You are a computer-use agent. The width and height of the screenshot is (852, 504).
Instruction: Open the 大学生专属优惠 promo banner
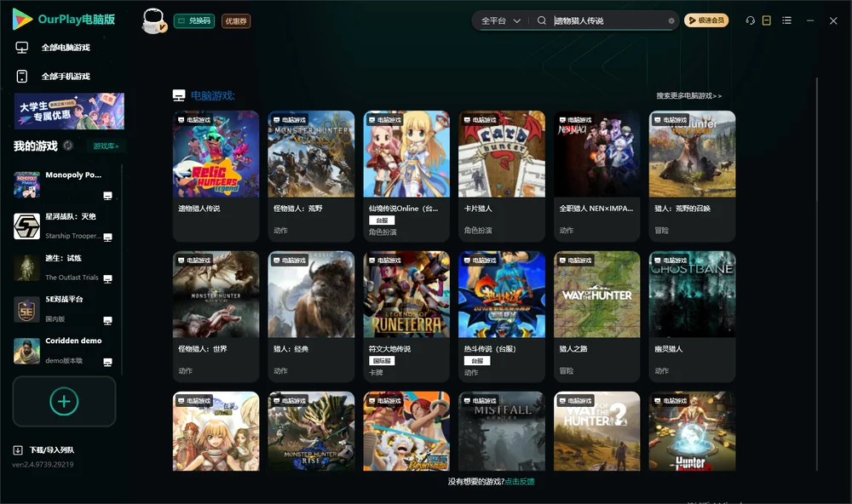click(69, 111)
